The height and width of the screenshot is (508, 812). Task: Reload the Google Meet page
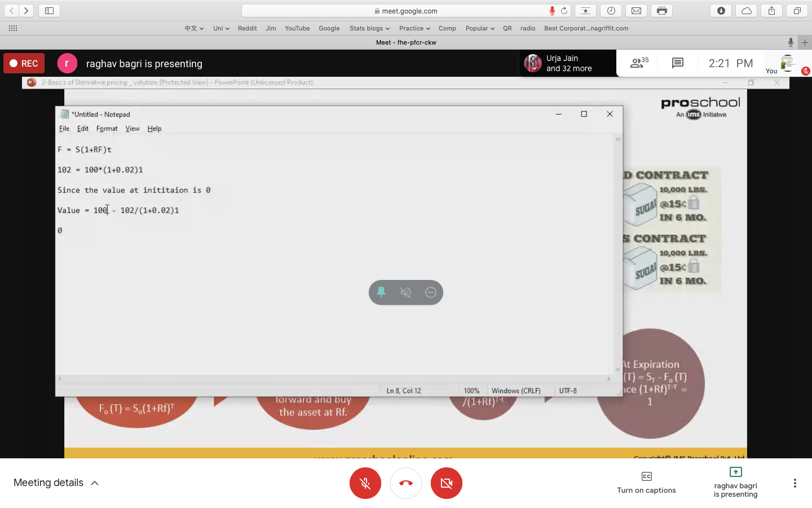564,11
